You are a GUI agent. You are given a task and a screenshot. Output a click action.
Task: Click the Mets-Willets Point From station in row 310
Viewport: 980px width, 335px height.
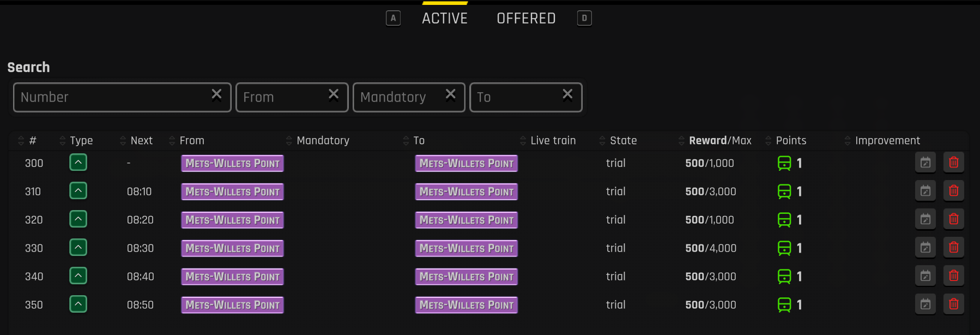232,192
